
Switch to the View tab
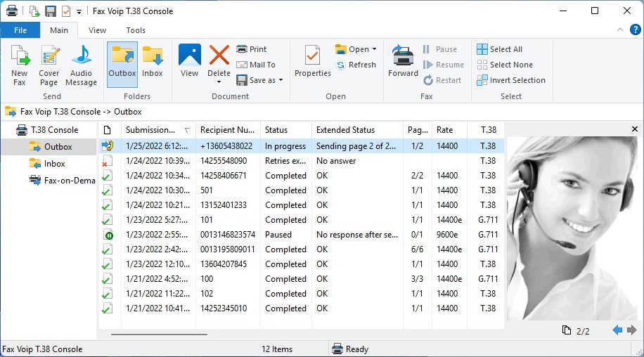[97, 30]
